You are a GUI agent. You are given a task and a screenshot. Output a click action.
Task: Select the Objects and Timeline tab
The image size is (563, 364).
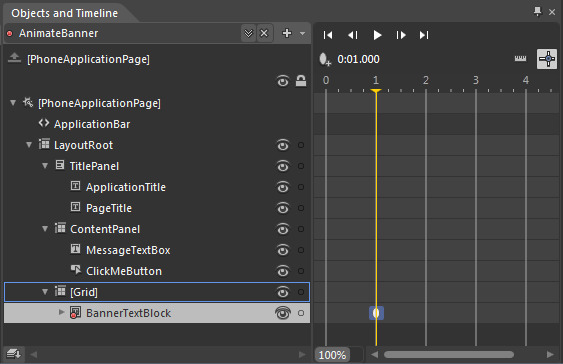(x=65, y=13)
